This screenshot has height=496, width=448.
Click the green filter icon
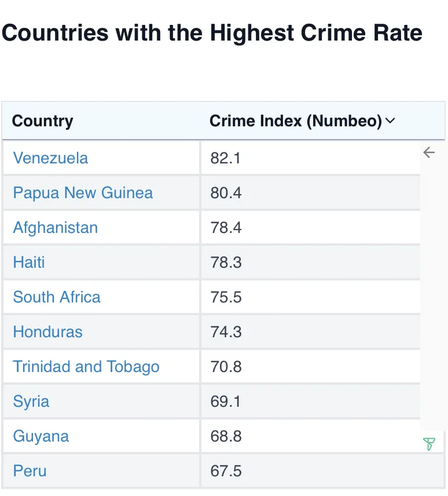coord(429,444)
